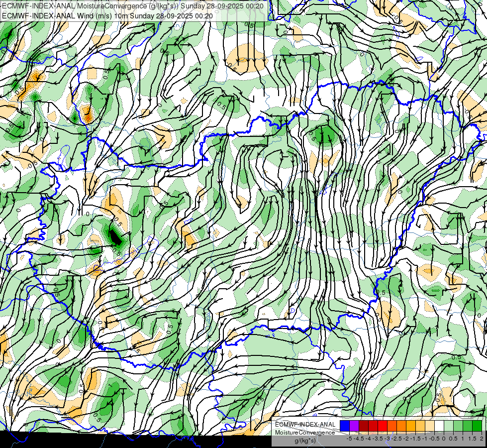
Task: Click the blue swatch in the legend
Action: (x=345, y=426)
